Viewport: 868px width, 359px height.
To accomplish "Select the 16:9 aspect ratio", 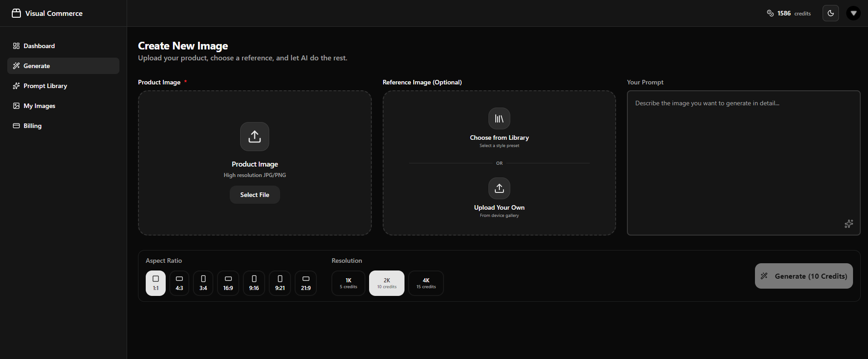I will [228, 283].
